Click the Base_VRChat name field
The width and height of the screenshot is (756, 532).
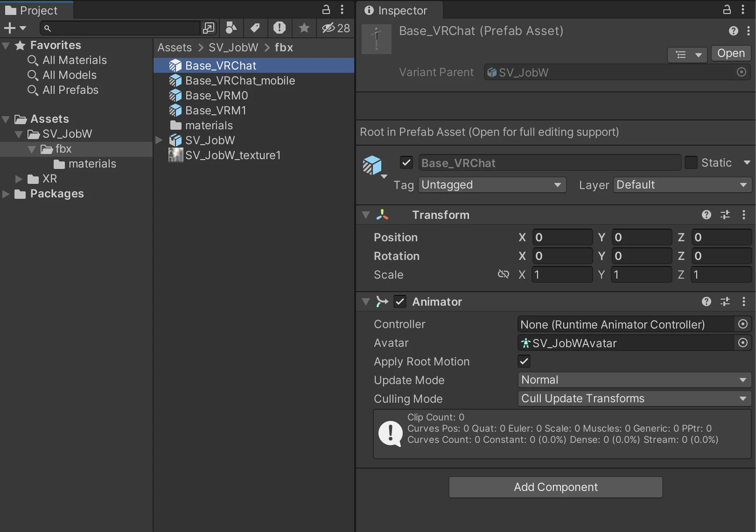click(550, 163)
